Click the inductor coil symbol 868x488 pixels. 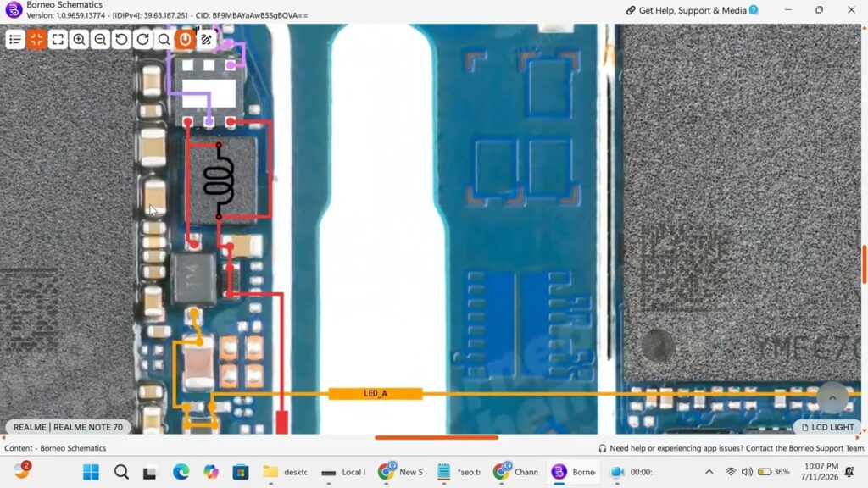219,180
